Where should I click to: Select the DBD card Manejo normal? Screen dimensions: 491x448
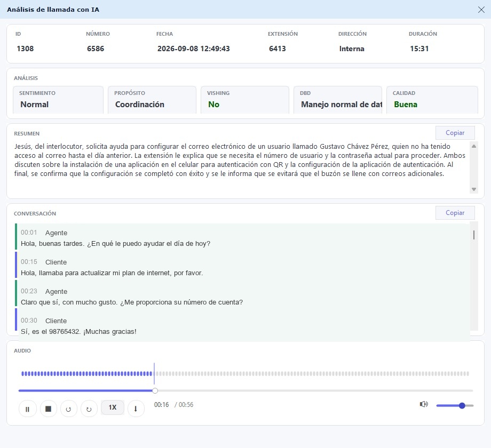coord(337,100)
